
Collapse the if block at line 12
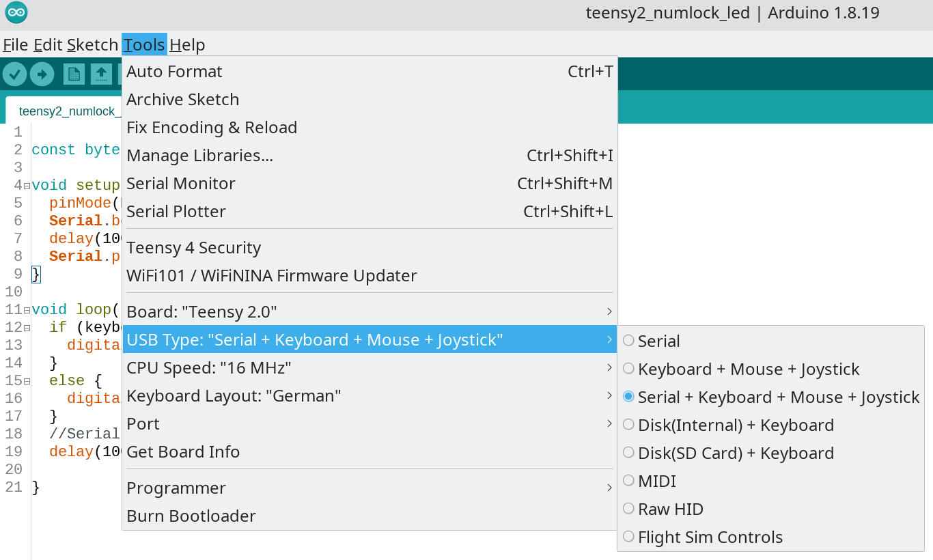pos(27,328)
